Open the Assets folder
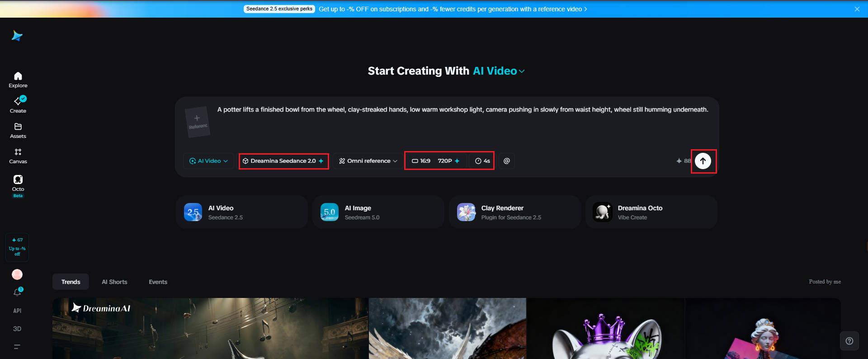 point(18,131)
